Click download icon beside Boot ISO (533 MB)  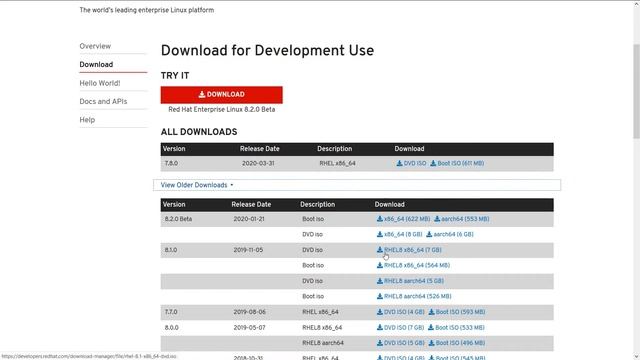tap(431, 327)
